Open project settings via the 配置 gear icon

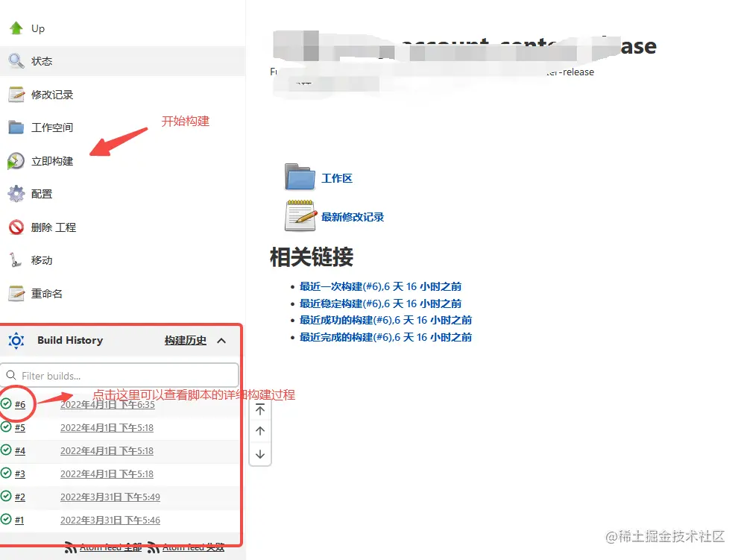point(16,193)
